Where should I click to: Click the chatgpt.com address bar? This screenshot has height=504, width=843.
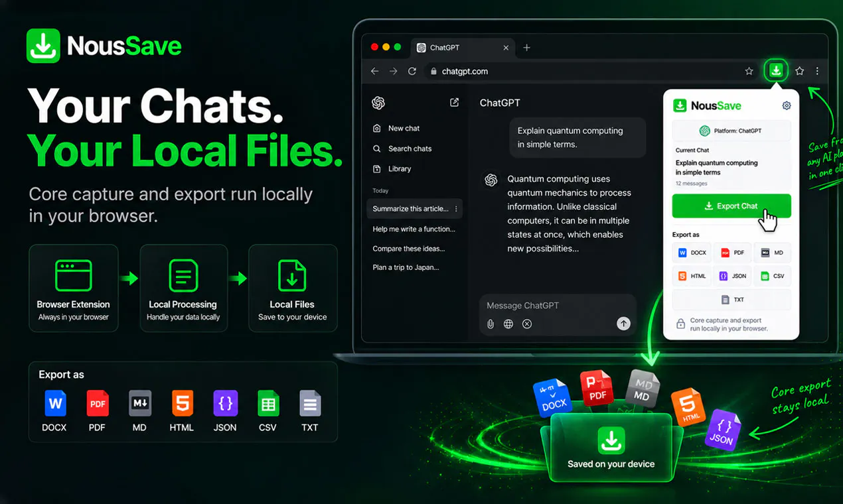592,71
